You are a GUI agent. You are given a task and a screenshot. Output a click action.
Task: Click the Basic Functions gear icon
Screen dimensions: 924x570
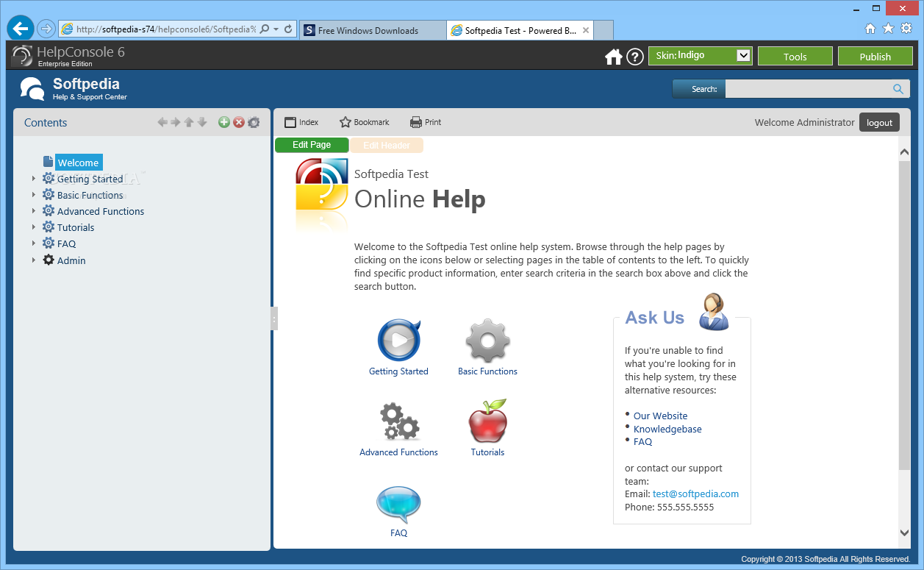(x=487, y=341)
